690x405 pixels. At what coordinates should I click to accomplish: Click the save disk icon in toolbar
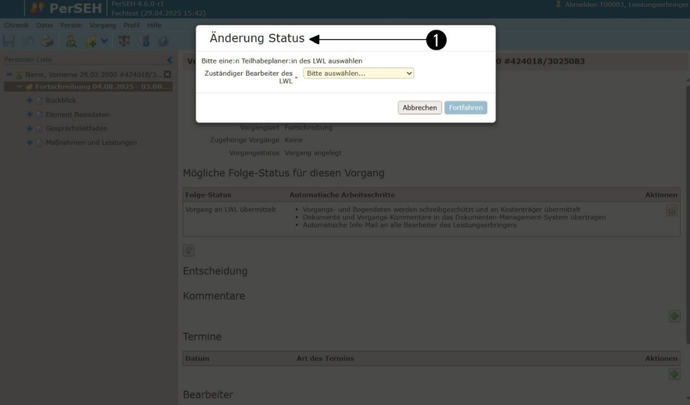[9, 41]
